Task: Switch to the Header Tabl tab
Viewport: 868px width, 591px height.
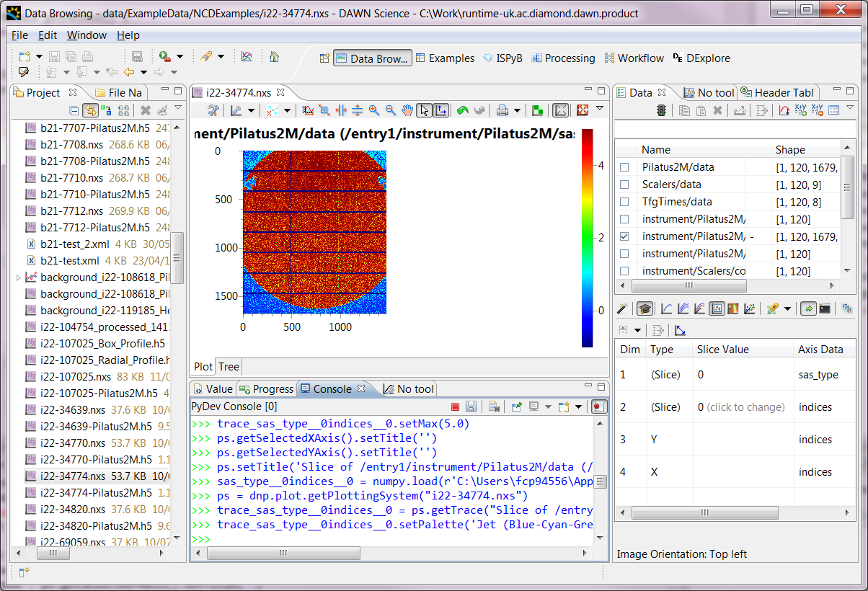Action: coord(777,92)
